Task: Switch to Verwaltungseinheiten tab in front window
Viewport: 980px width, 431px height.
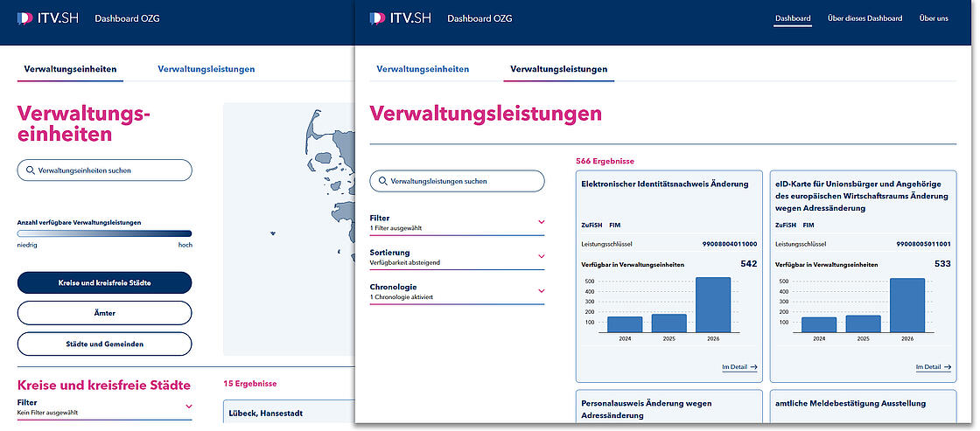Action: point(423,69)
